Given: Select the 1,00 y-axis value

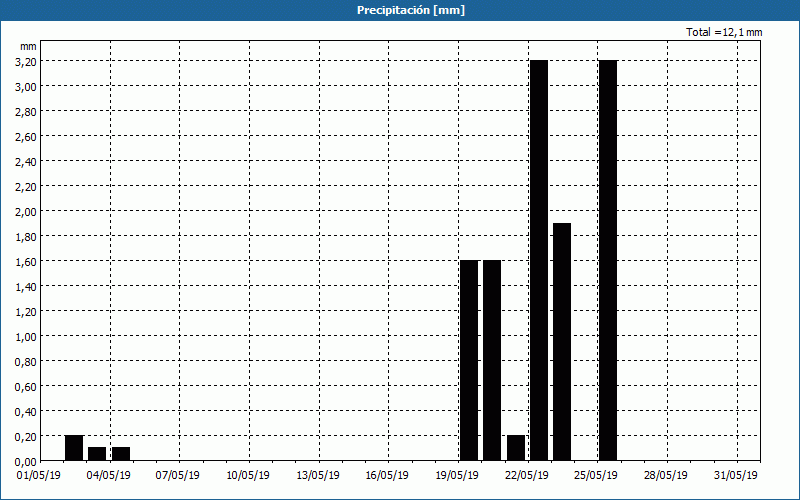Looking at the screenshot, I should [26, 336].
